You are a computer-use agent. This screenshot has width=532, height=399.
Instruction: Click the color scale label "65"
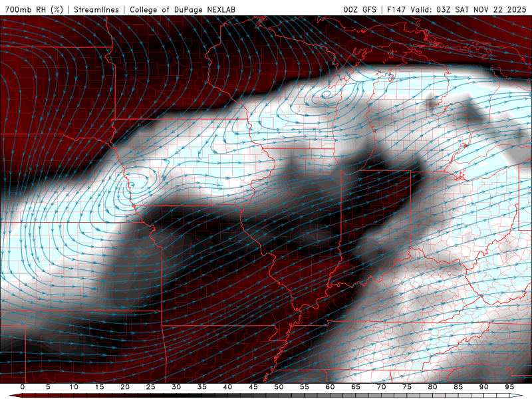coord(356,387)
